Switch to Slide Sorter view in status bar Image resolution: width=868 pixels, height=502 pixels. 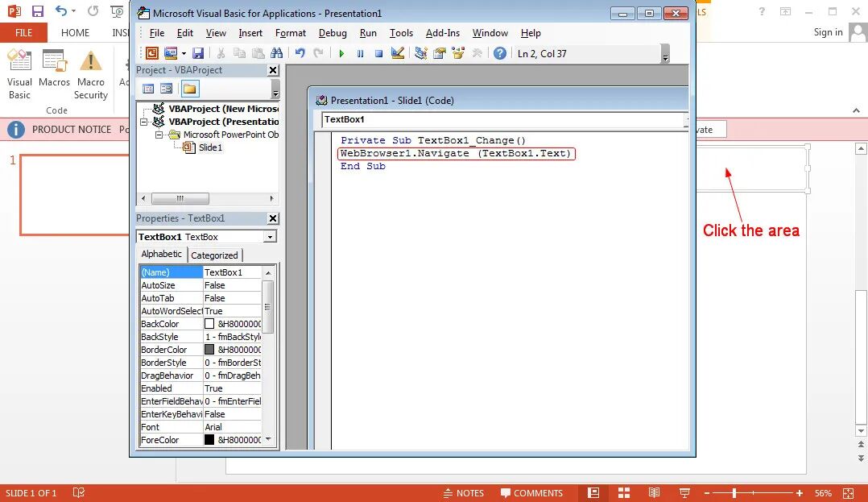[624, 493]
